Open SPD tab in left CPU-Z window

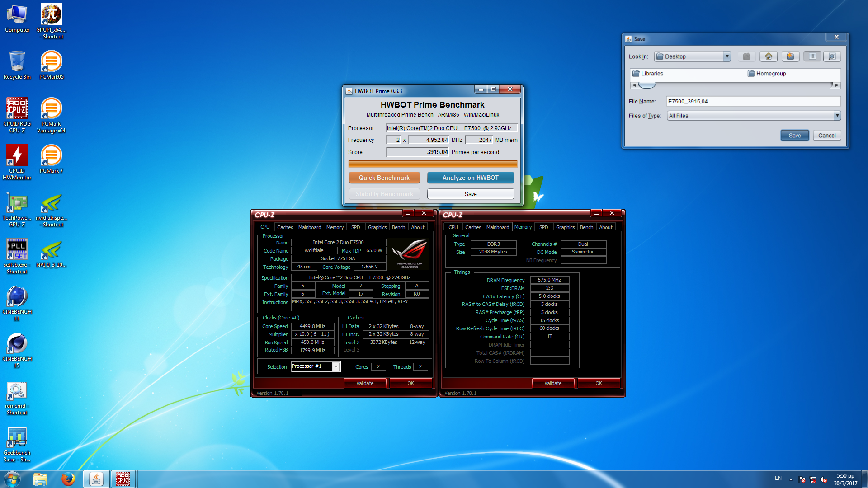coord(356,227)
